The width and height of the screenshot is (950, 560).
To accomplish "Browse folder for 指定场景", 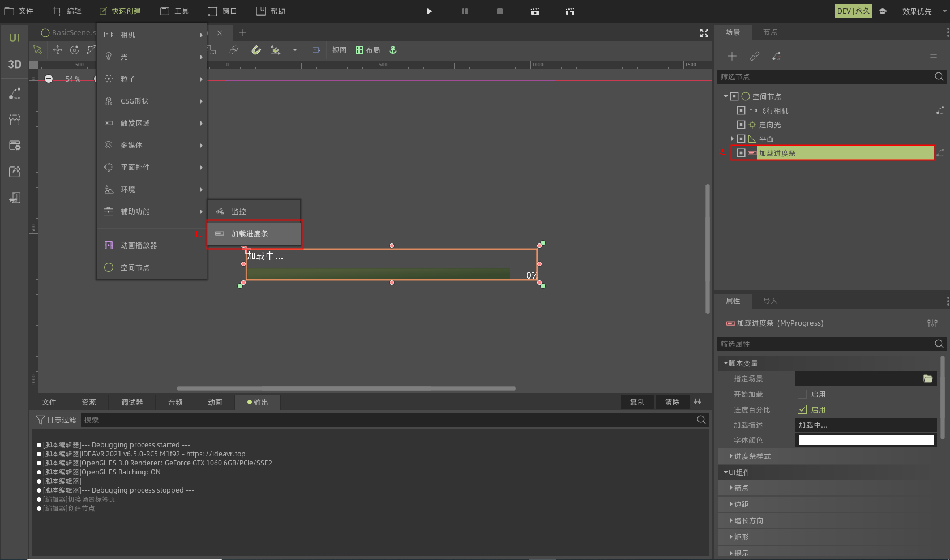I will 928,378.
